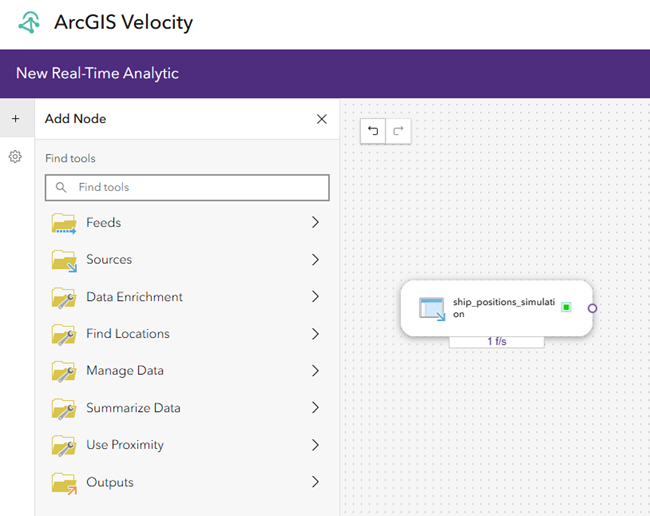Click inside the Find tools search field

(187, 188)
